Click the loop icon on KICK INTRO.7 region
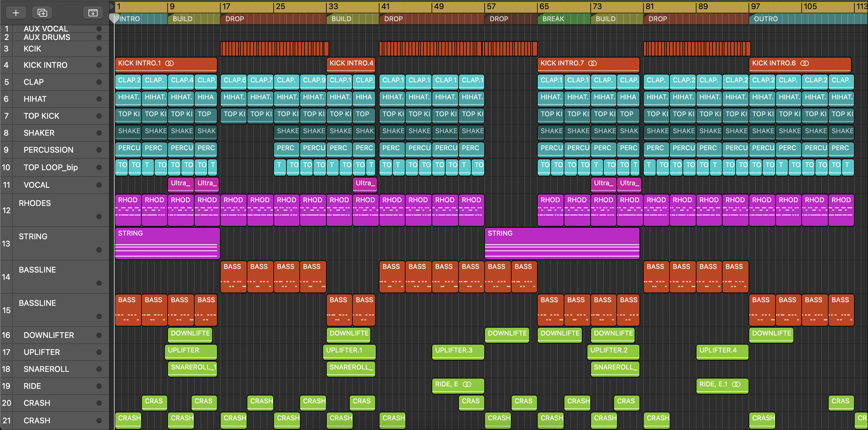This screenshot has width=868, height=430. pos(593,63)
